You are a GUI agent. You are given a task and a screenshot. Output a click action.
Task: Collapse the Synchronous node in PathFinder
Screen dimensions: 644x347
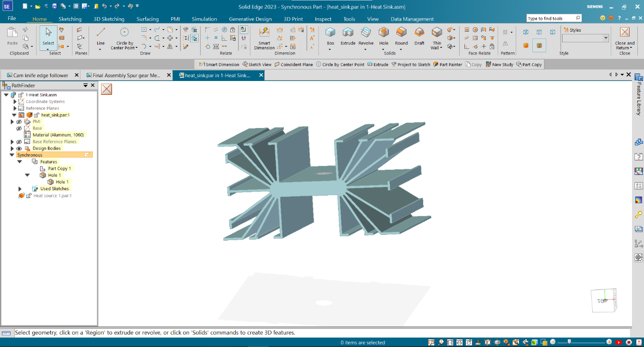coord(11,154)
